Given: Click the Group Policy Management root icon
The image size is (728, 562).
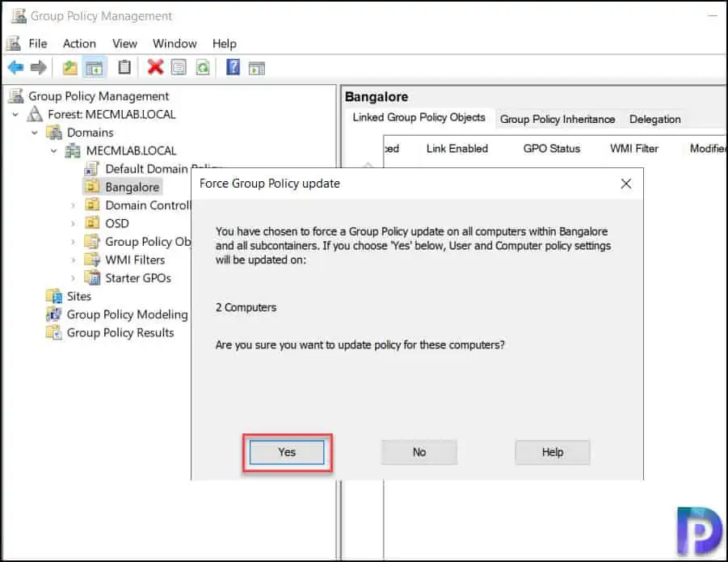Looking at the screenshot, I should 16,96.
